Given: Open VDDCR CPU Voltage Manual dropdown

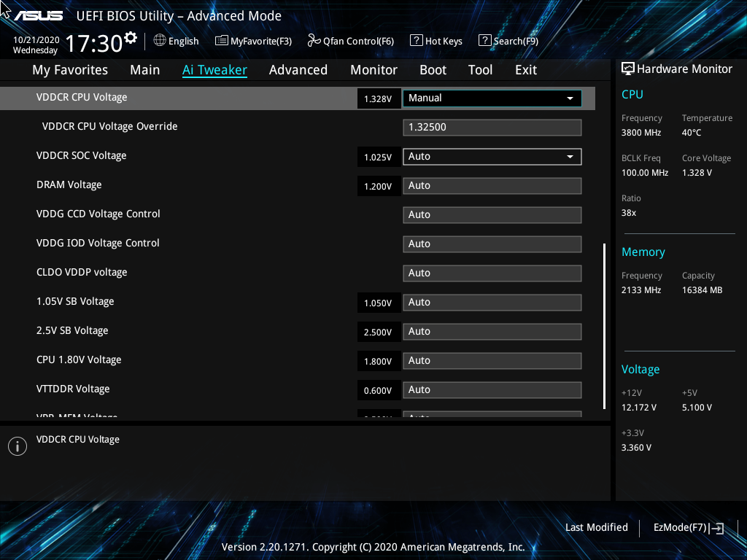Looking at the screenshot, I should [492, 98].
